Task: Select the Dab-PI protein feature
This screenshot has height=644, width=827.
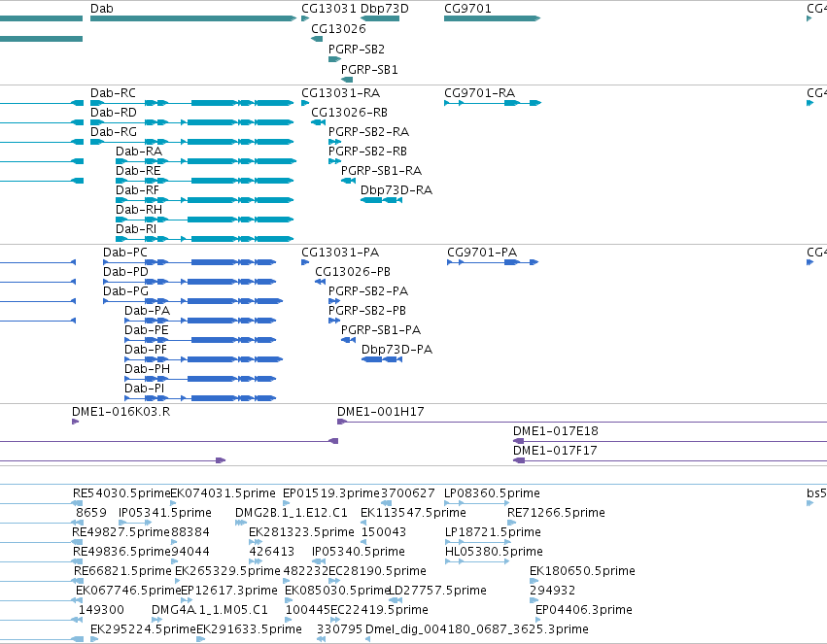Action: [x=200, y=398]
